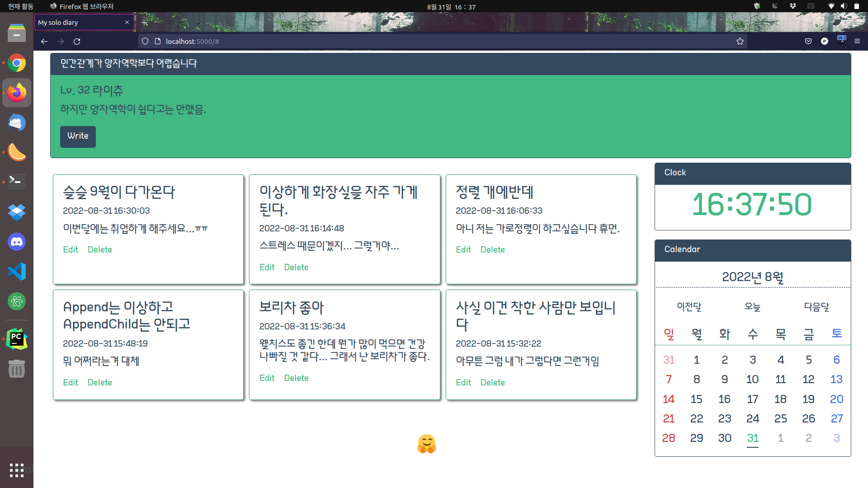The image size is (868, 488).
Task: Go to previous month via 이전달
Action: click(689, 307)
